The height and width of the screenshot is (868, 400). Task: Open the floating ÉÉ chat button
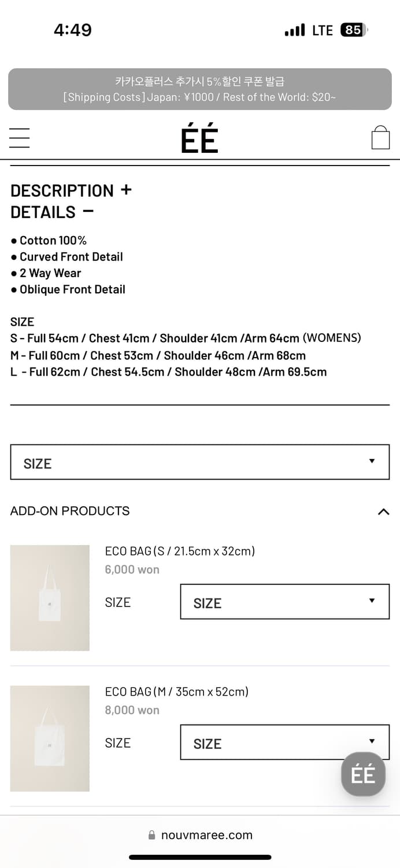[x=363, y=774]
